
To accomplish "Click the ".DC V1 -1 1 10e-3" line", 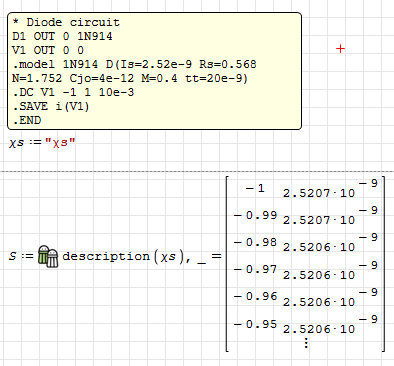I will click(x=73, y=92).
